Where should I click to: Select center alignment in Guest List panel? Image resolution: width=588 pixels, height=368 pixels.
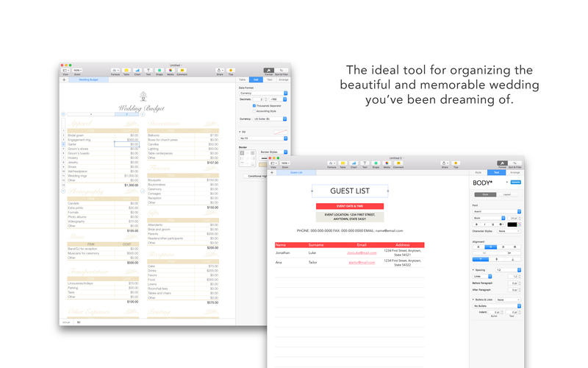click(490, 247)
